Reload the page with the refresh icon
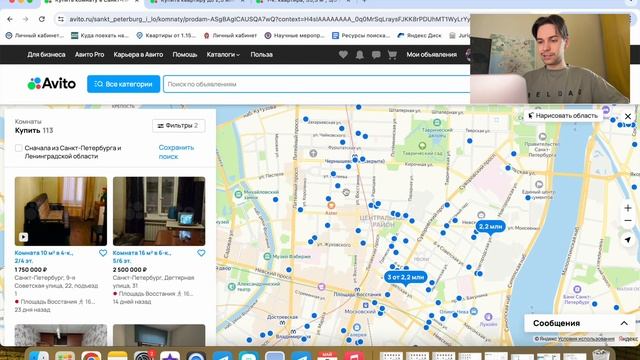Image resolution: width=640 pixels, height=360 pixels. tap(42, 19)
